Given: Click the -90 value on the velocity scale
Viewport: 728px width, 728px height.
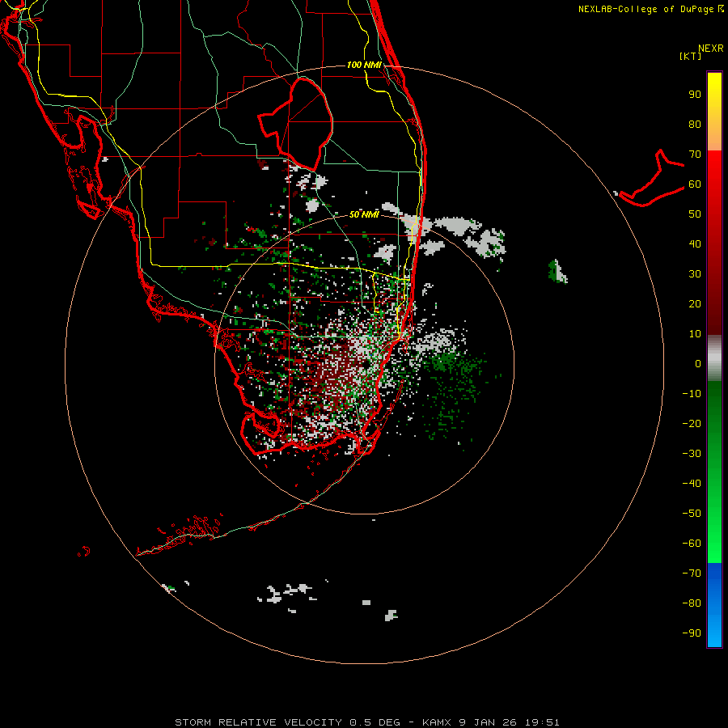Looking at the screenshot, I should tap(692, 633).
